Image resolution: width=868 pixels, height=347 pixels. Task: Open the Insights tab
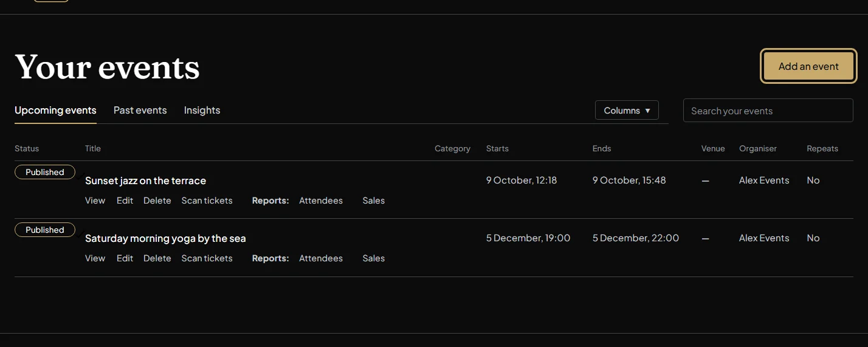click(202, 111)
